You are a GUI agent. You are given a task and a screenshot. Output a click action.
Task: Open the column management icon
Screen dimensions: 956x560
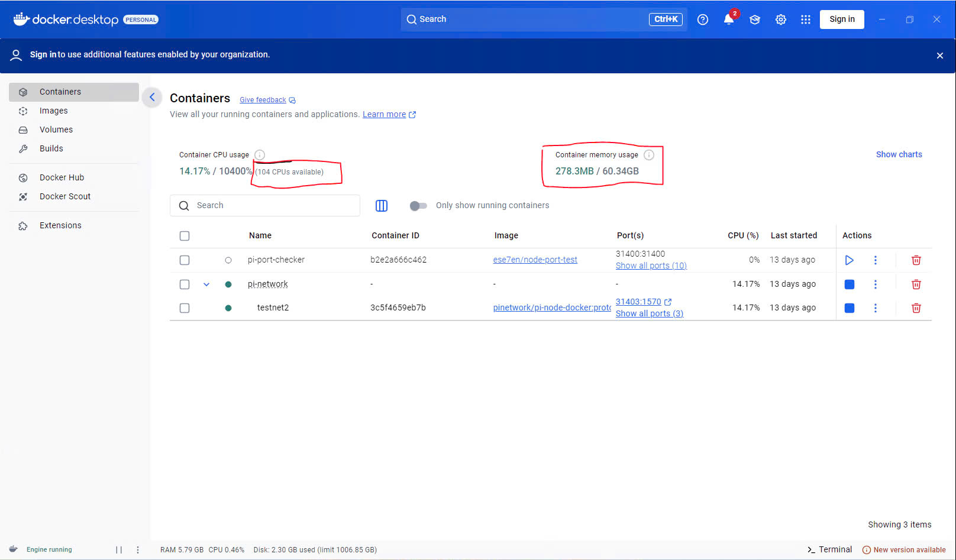[x=382, y=206]
